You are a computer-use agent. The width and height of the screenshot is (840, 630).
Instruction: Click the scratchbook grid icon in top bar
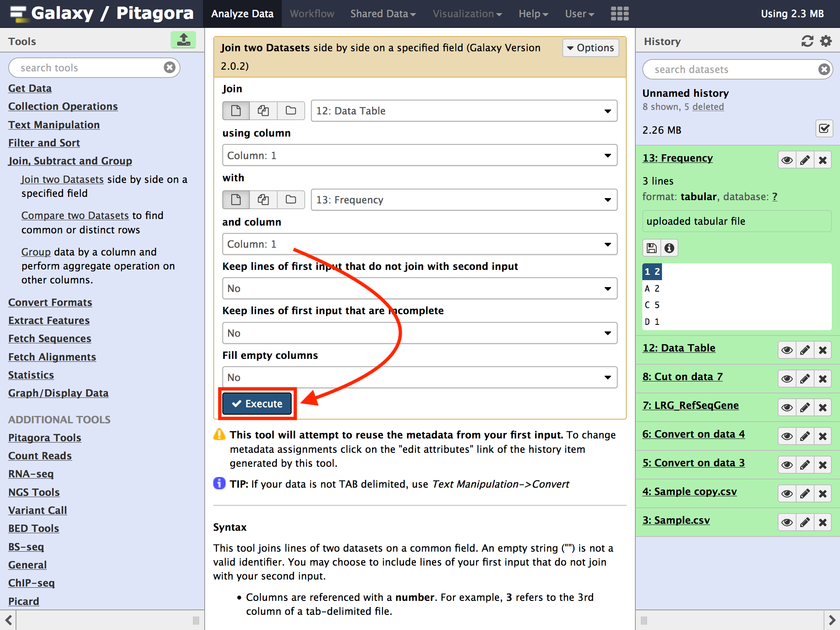coord(619,14)
